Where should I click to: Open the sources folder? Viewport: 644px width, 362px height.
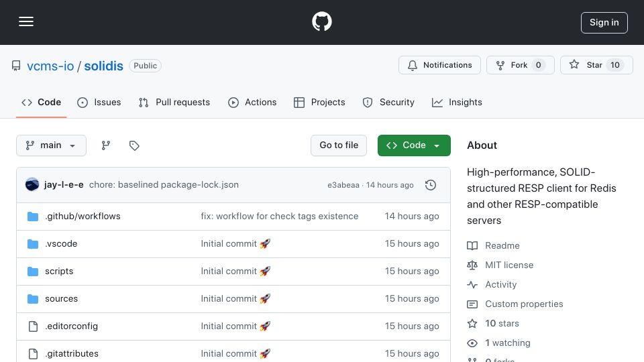[61, 299]
